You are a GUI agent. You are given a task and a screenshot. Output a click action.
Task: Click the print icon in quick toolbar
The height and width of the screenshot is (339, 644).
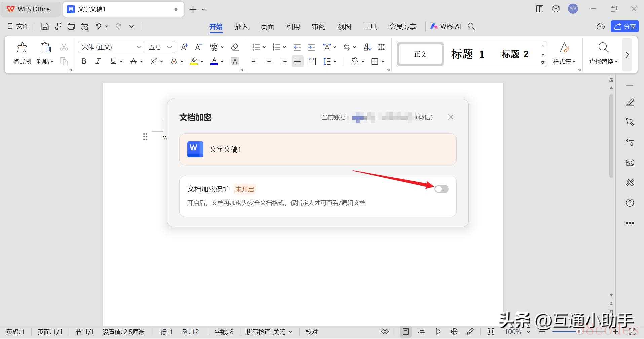(x=71, y=27)
